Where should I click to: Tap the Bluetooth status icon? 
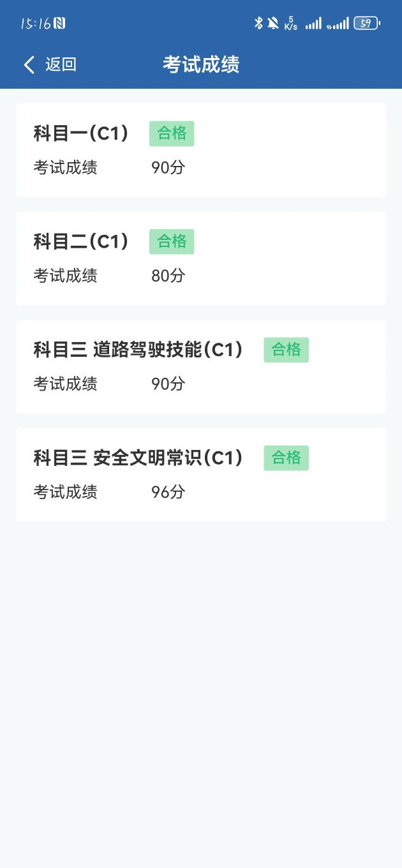(258, 24)
